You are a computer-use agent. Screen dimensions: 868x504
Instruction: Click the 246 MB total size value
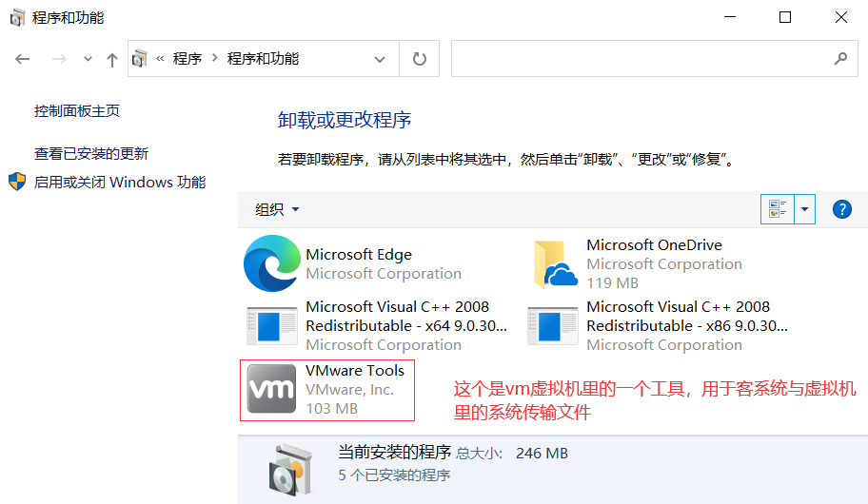click(x=542, y=454)
